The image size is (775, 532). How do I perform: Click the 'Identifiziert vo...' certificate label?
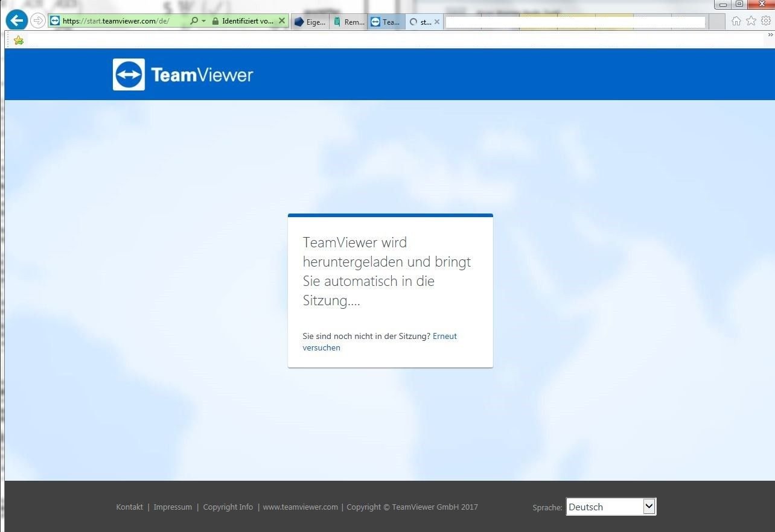click(247, 21)
